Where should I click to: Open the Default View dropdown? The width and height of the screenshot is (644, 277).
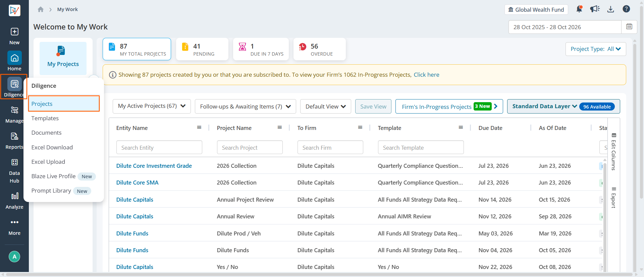(x=325, y=107)
